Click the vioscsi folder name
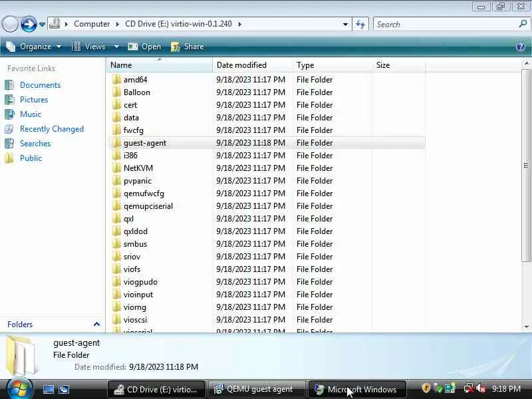Screen dimensions: 532x399 pyautogui.click(x=136, y=320)
